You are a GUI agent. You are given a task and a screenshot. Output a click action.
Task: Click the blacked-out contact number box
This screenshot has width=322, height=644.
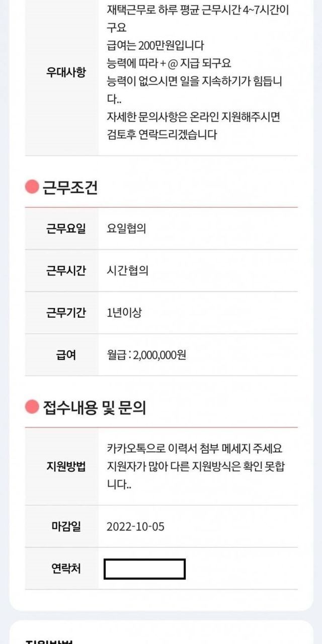coord(144,569)
